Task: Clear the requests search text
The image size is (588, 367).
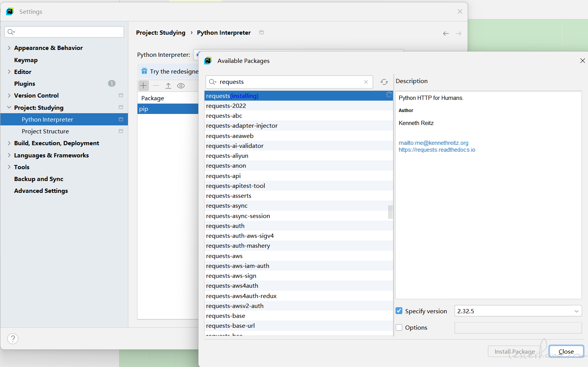Action: pyautogui.click(x=366, y=82)
